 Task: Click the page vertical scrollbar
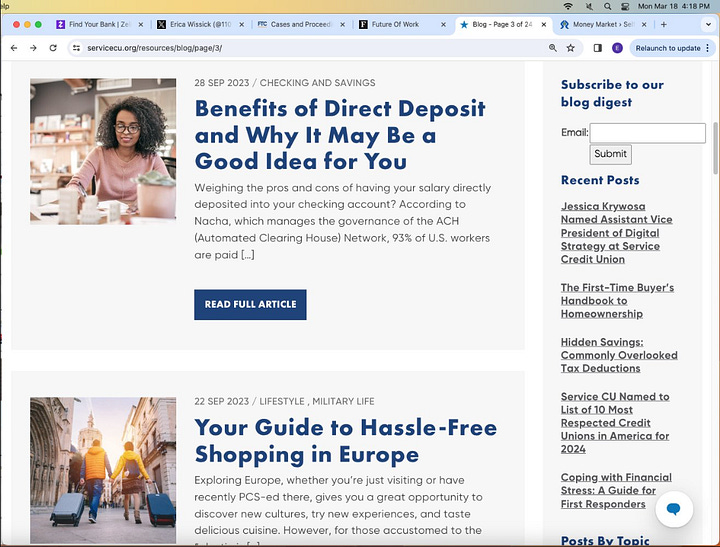pyautogui.click(x=715, y=148)
